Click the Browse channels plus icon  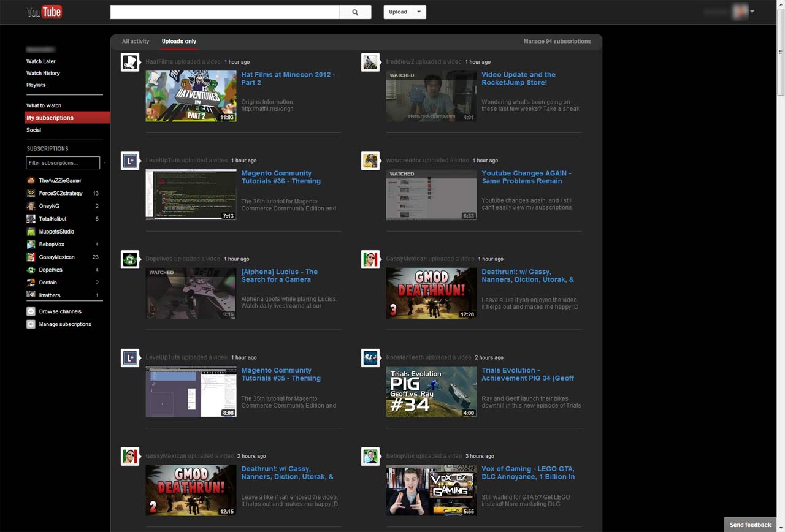(x=31, y=311)
